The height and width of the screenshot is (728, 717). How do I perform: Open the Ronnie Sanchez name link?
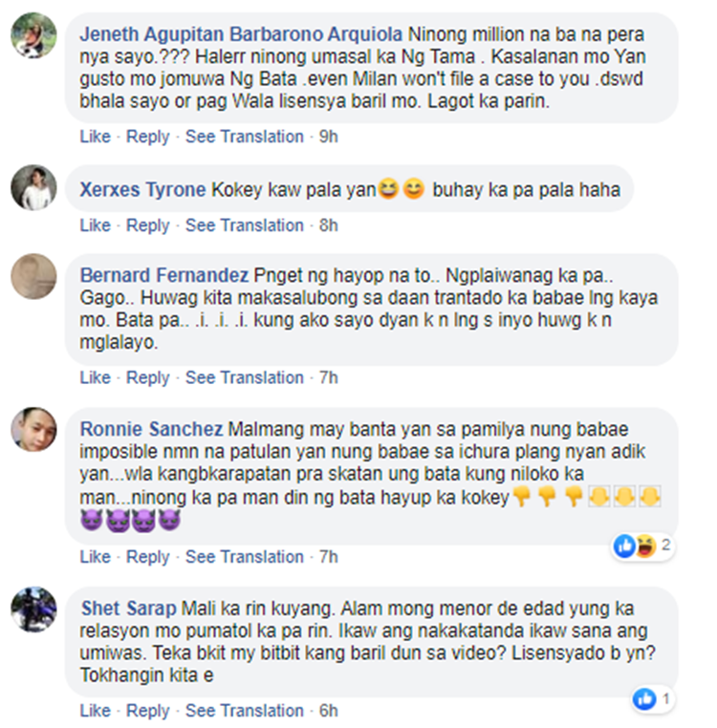(151, 429)
